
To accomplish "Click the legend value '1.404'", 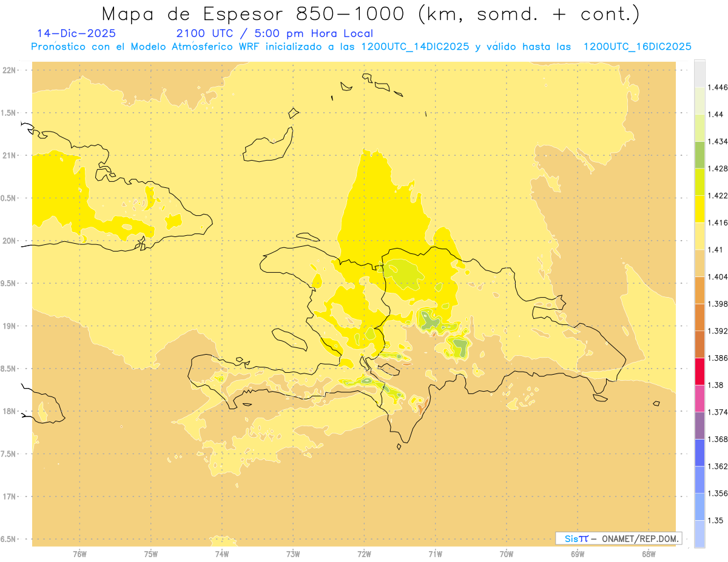I will click(718, 276).
